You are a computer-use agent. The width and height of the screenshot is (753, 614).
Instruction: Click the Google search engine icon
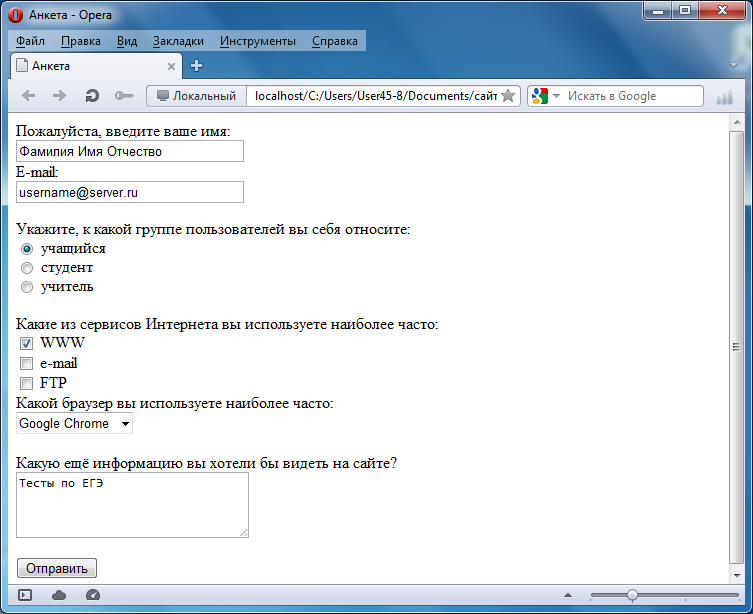540,96
